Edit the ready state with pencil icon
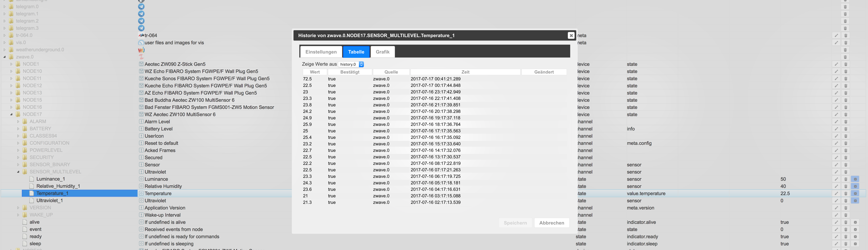 (x=836, y=237)
